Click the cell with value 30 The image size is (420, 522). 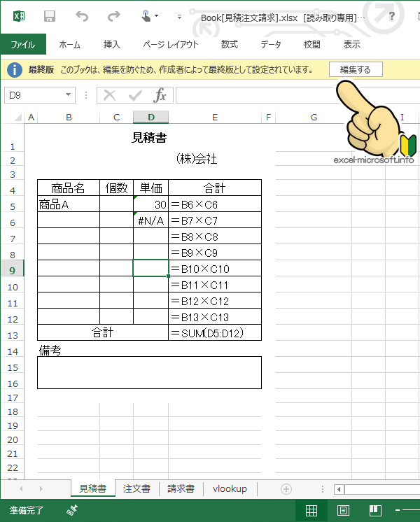tap(151, 204)
